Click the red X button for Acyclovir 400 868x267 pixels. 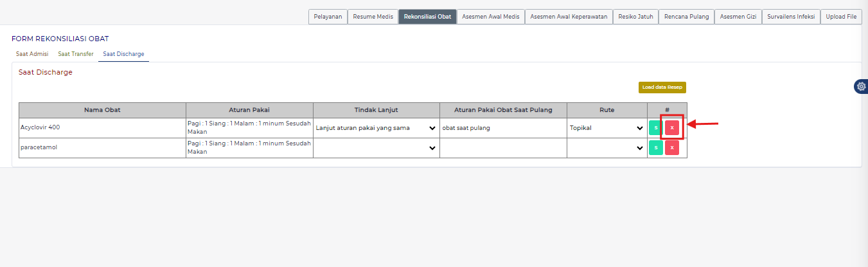pyautogui.click(x=671, y=127)
